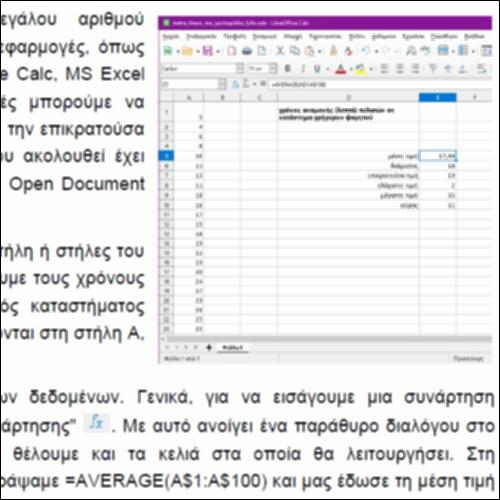
Task: Cut selection with the scissors icon
Action: (x=280, y=51)
